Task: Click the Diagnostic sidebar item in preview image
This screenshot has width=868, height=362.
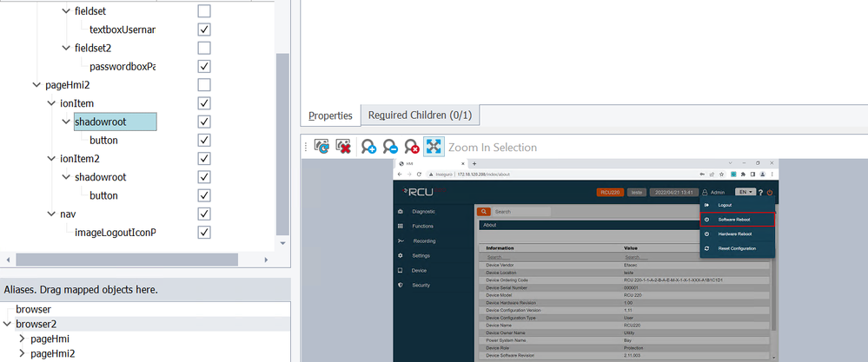Action: pyautogui.click(x=423, y=211)
